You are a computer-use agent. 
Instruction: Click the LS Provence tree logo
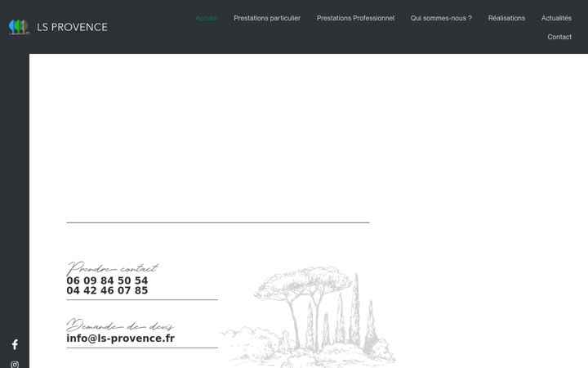tap(19, 27)
